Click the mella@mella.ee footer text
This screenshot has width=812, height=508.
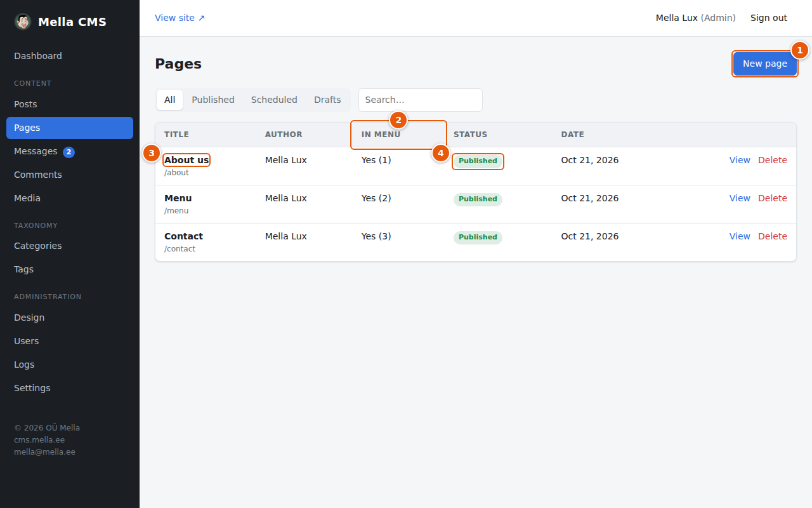coord(44,452)
